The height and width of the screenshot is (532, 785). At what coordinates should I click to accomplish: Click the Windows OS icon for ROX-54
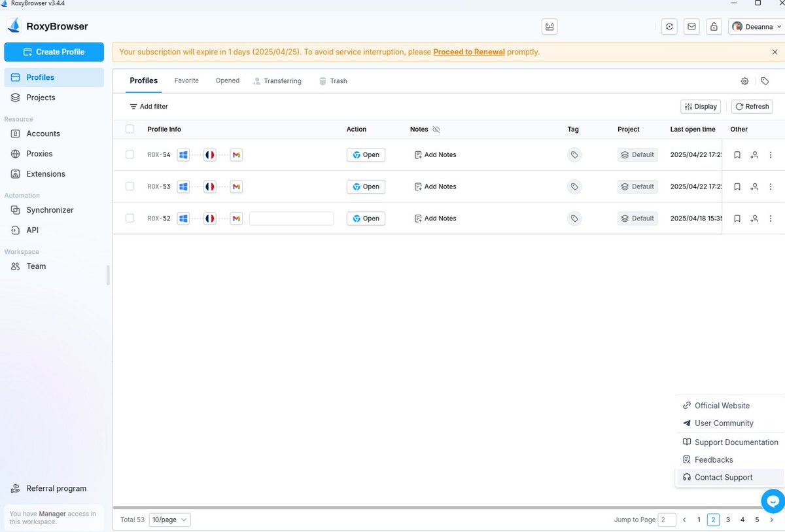point(184,155)
